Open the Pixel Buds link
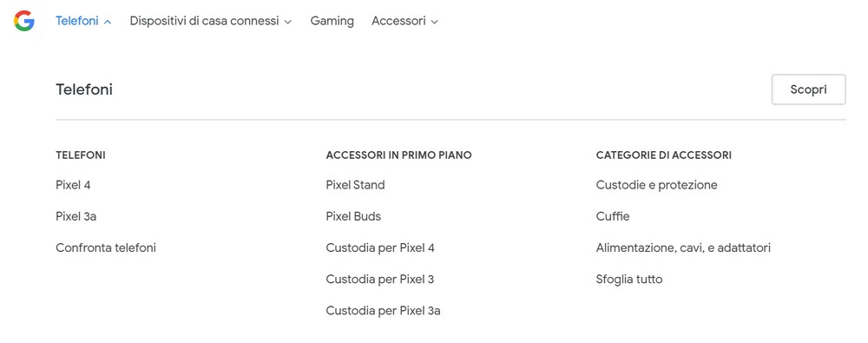 (x=353, y=216)
